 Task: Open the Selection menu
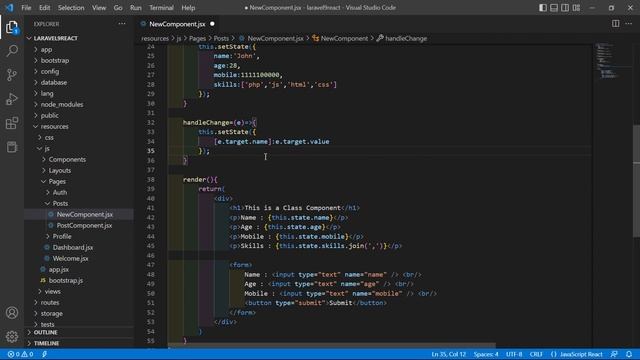click(71, 8)
